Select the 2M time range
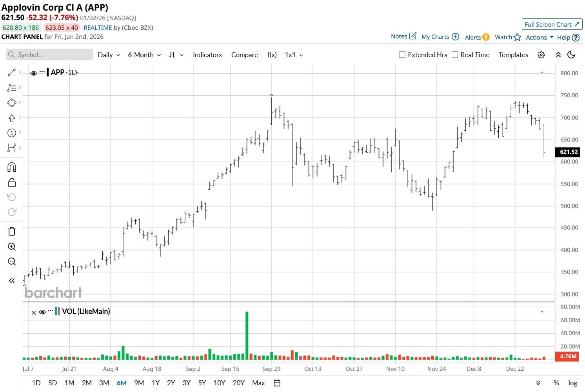 coord(87,383)
